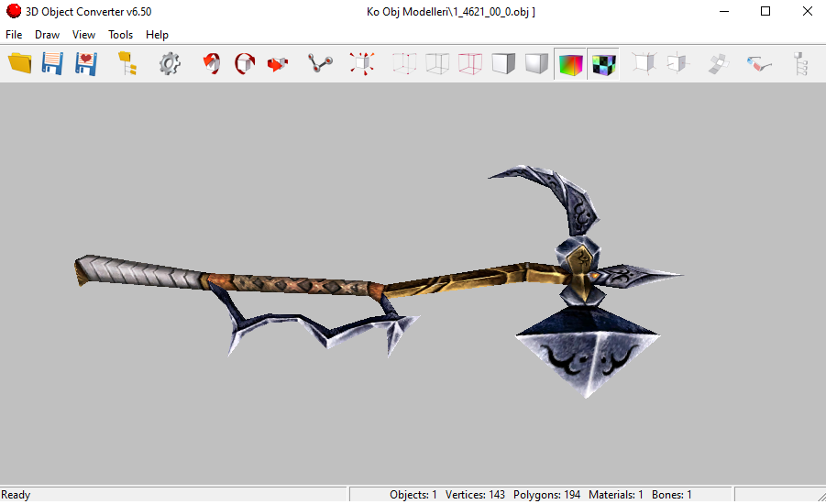Click the red arrow move object icon
The height and width of the screenshot is (504, 826).
(278, 64)
